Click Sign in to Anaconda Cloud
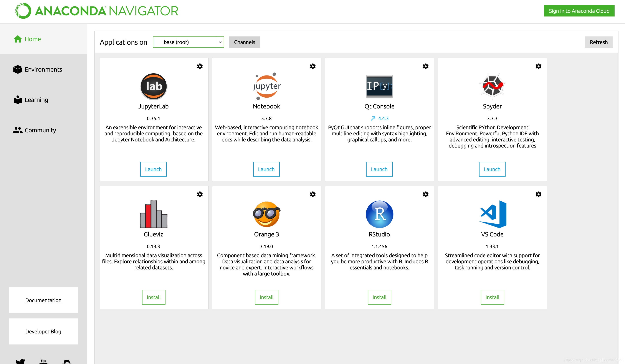Screen dimensions: 625x364 (x=579, y=11)
